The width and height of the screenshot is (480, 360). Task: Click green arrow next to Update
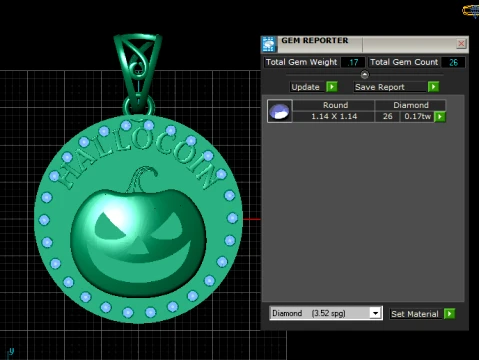click(x=332, y=87)
